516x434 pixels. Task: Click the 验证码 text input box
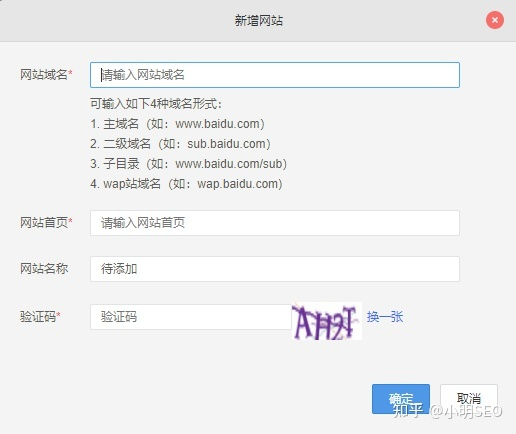(191, 317)
